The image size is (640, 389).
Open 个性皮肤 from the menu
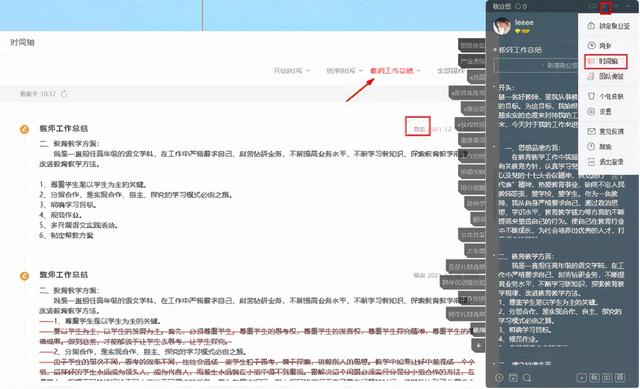pyautogui.click(x=606, y=96)
